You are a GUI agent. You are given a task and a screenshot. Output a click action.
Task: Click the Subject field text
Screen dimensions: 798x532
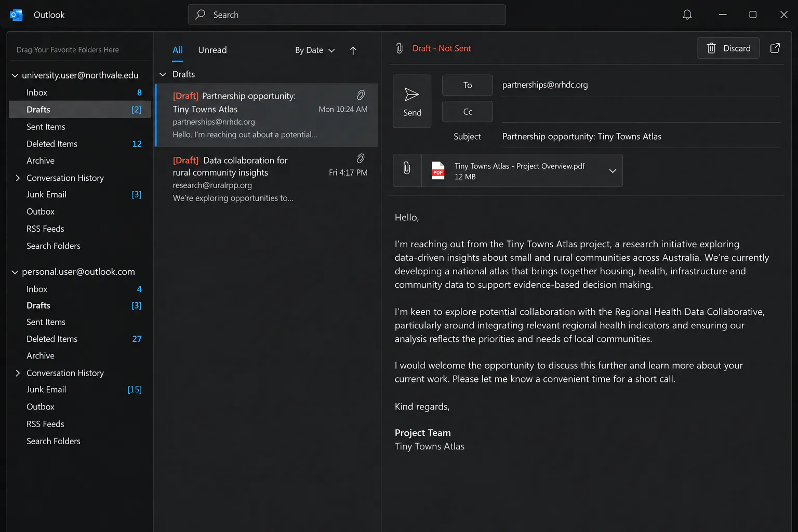(x=582, y=137)
